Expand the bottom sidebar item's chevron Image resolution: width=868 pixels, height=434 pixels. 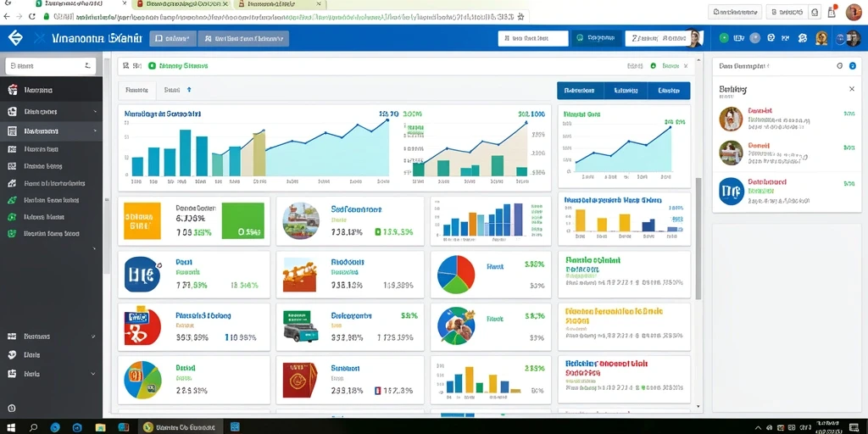coord(93,374)
